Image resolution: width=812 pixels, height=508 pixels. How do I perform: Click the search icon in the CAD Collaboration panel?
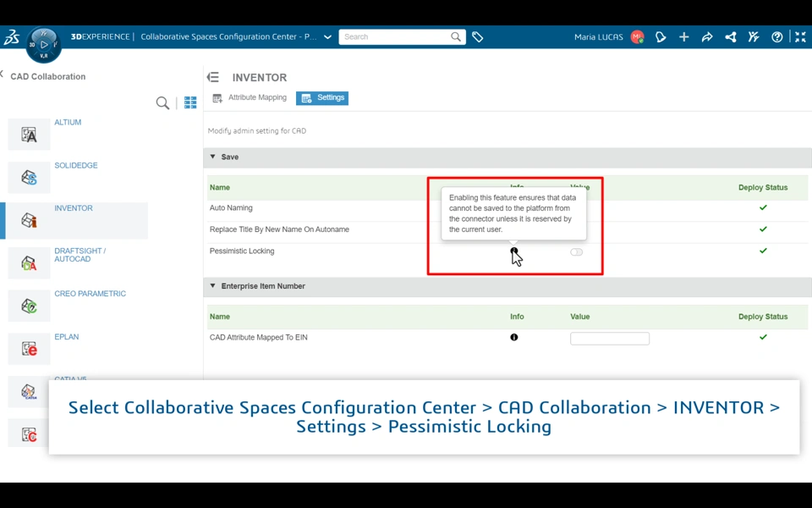click(x=162, y=102)
